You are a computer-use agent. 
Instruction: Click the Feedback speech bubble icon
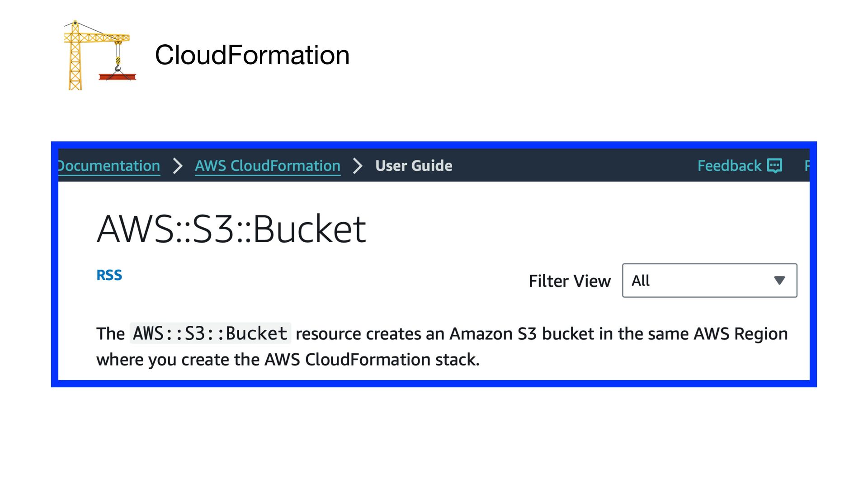click(x=774, y=166)
